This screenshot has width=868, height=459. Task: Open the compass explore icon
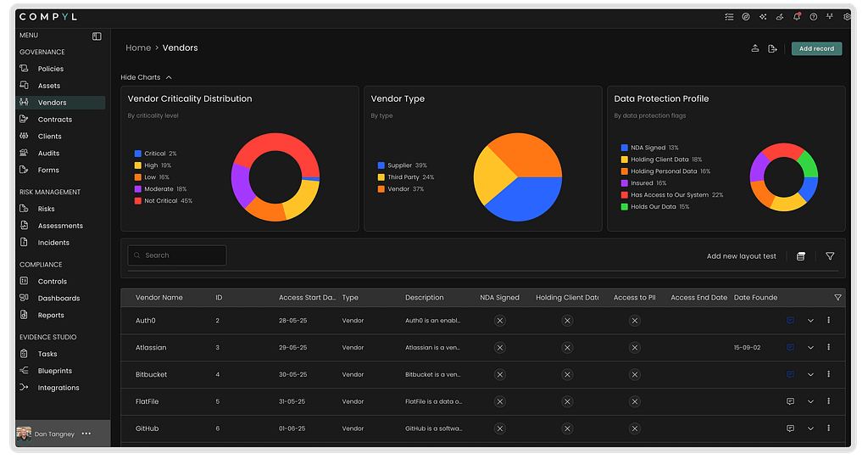tap(746, 16)
